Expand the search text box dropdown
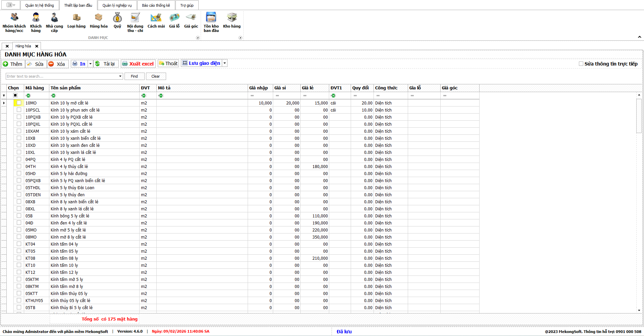 pyautogui.click(x=120, y=76)
